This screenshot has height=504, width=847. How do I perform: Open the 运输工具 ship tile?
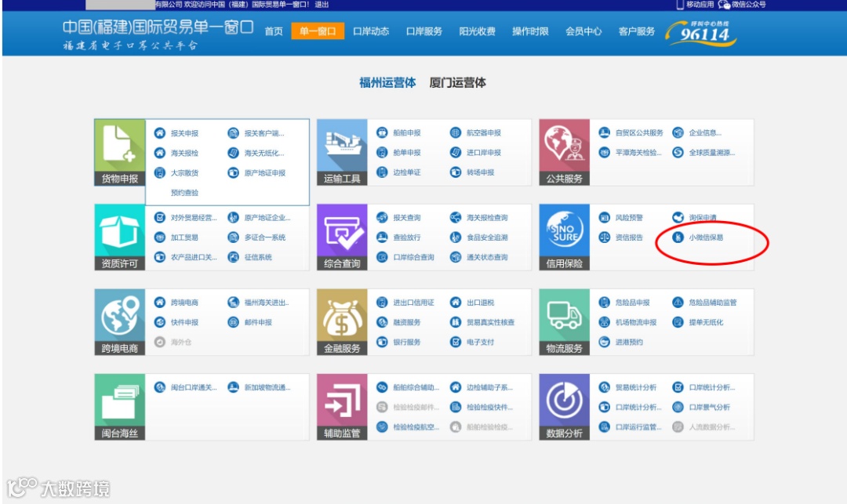(x=342, y=152)
